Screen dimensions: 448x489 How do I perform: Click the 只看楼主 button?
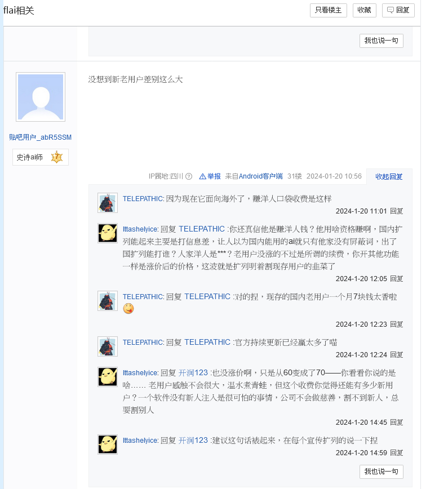coord(328,10)
